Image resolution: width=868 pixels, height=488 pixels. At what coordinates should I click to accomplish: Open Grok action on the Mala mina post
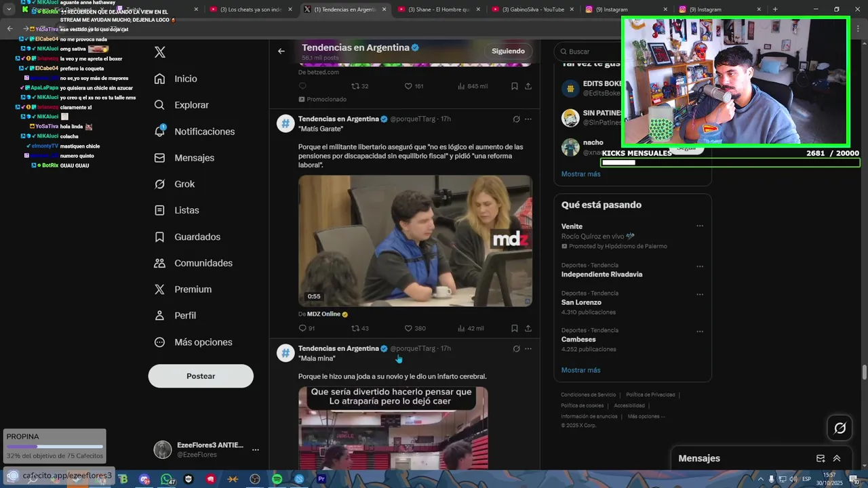pyautogui.click(x=516, y=349)
